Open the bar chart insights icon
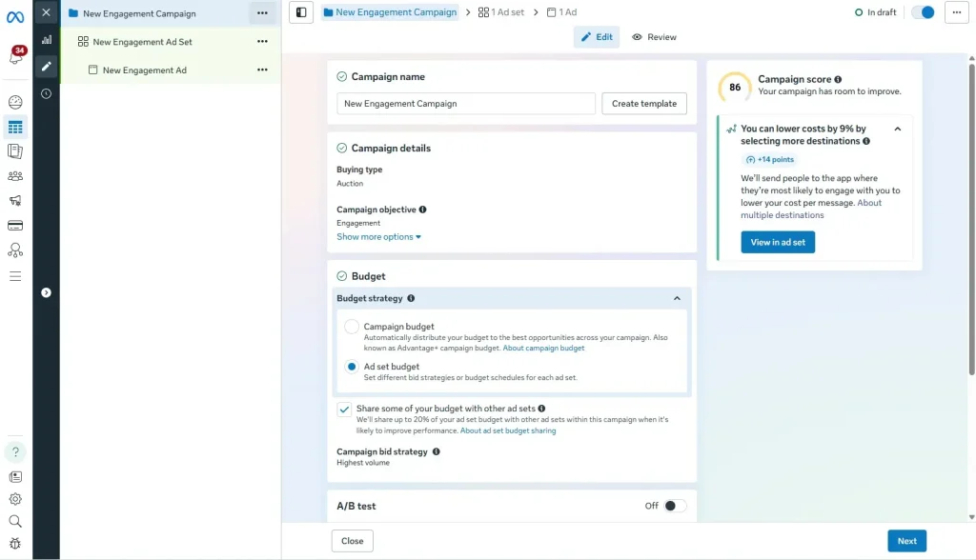Image resolution: width=976 pixels, height=560 pixels. [46, 39]
